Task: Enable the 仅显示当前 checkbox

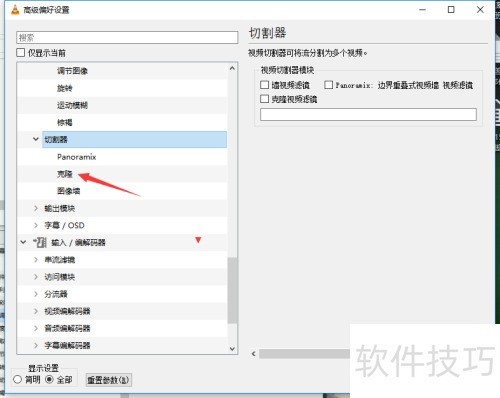Action: [21, 52]
